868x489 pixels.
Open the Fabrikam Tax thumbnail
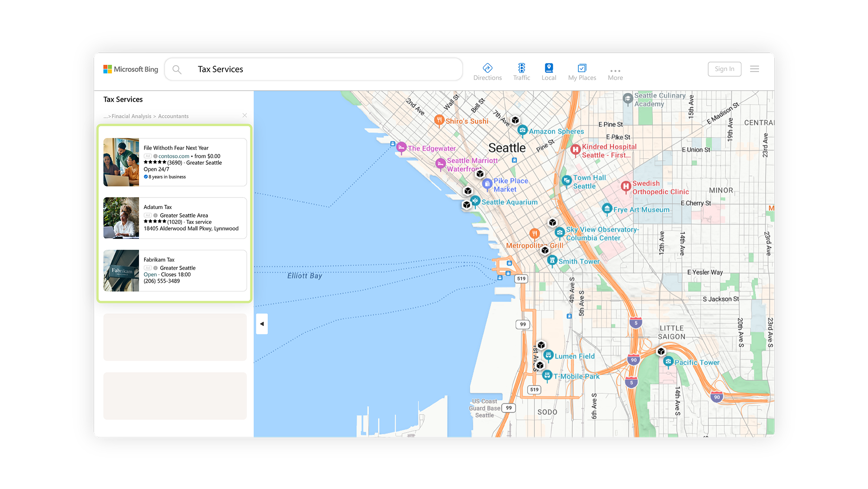pos(121,271)
